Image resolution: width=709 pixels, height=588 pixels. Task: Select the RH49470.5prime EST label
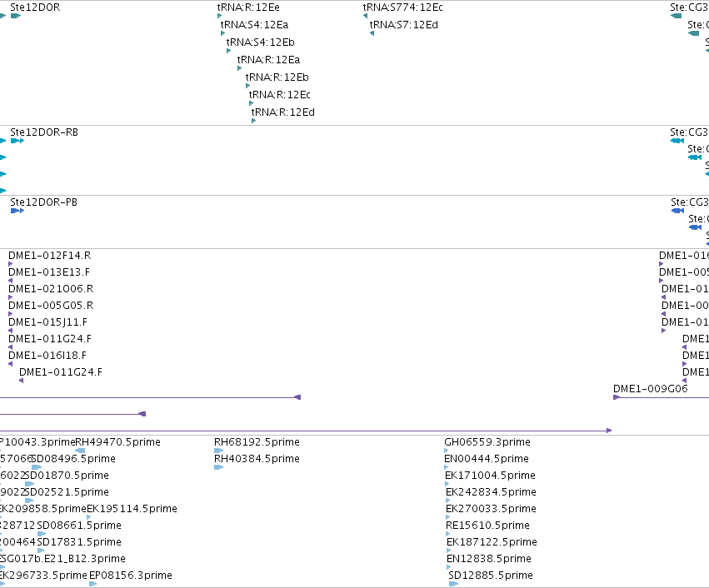click(x=117, y=442)
